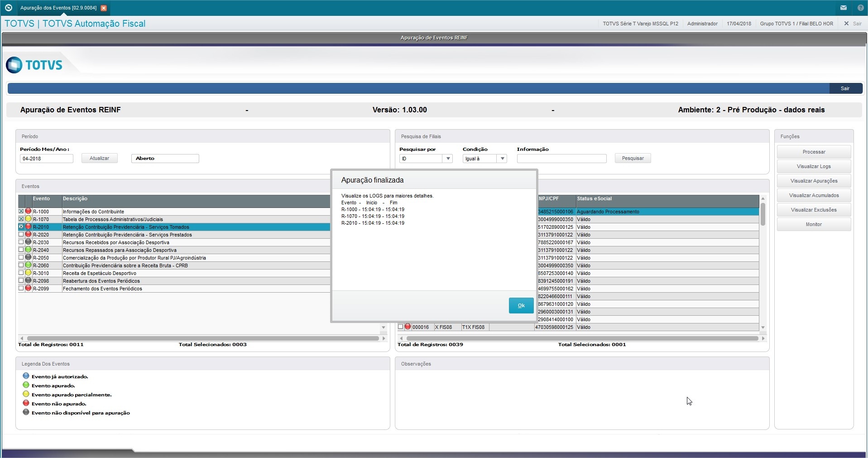Click the TOTVS logo
Screen dimensions: 868x458
34,65
